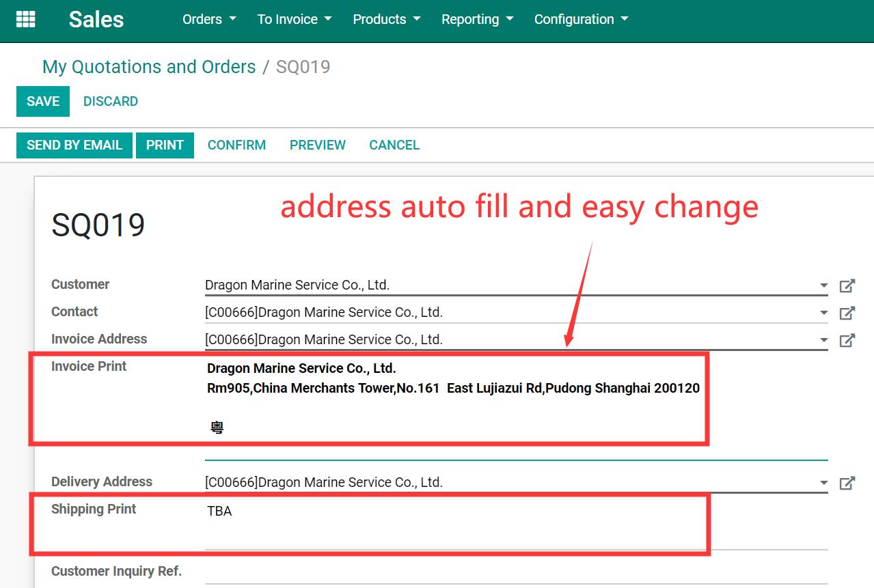Open the Products menu

click(387, 19)
